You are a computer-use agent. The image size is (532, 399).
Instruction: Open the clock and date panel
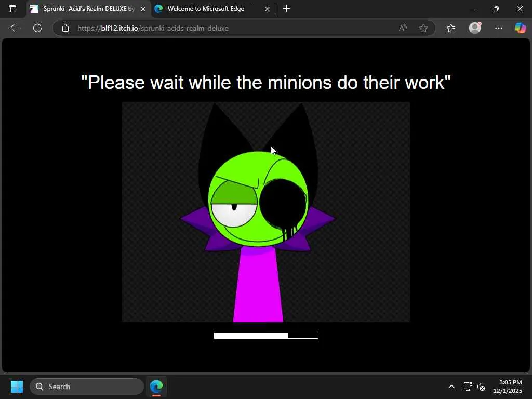point(508,387)
